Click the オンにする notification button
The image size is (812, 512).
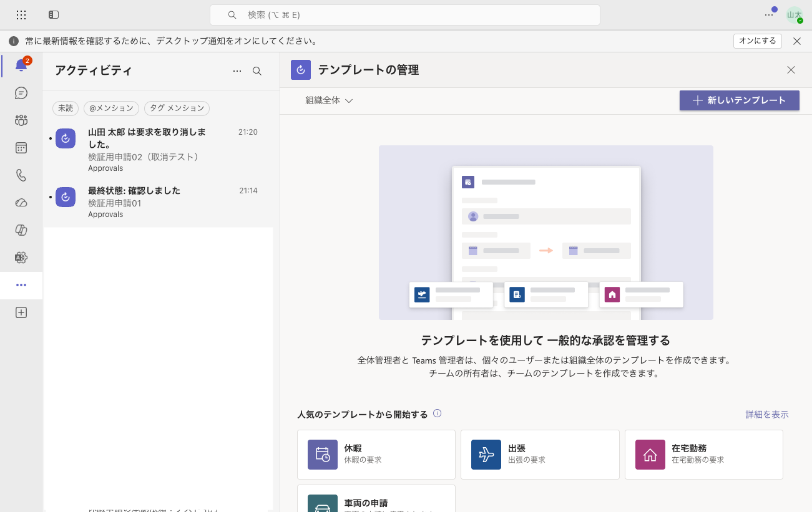click(x=758, y=41)
